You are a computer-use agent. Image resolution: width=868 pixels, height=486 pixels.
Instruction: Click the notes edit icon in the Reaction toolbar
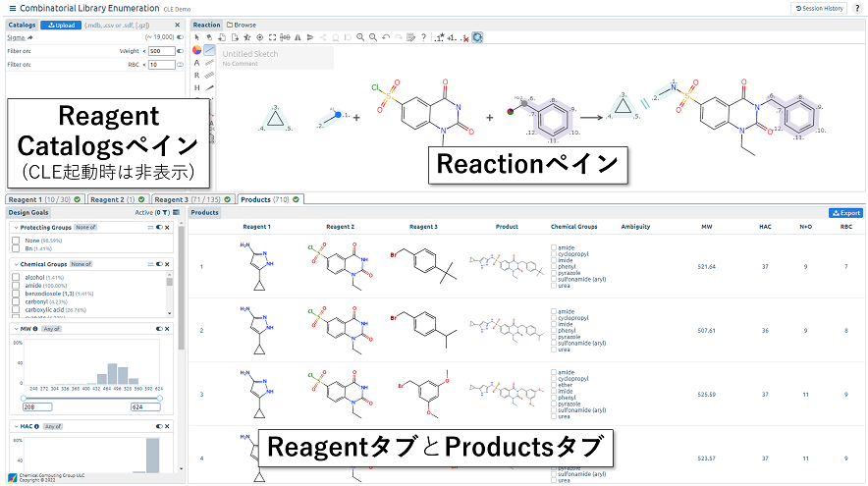pos(410,37)
